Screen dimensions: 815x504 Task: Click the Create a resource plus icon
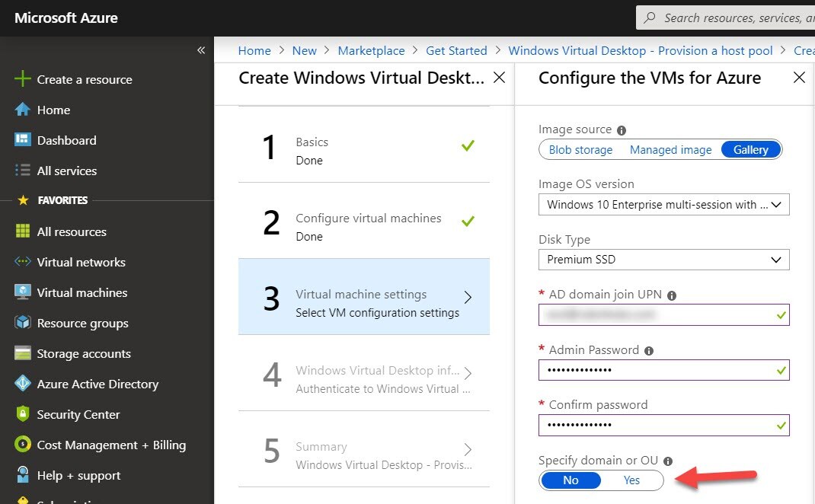click(23, 79)
